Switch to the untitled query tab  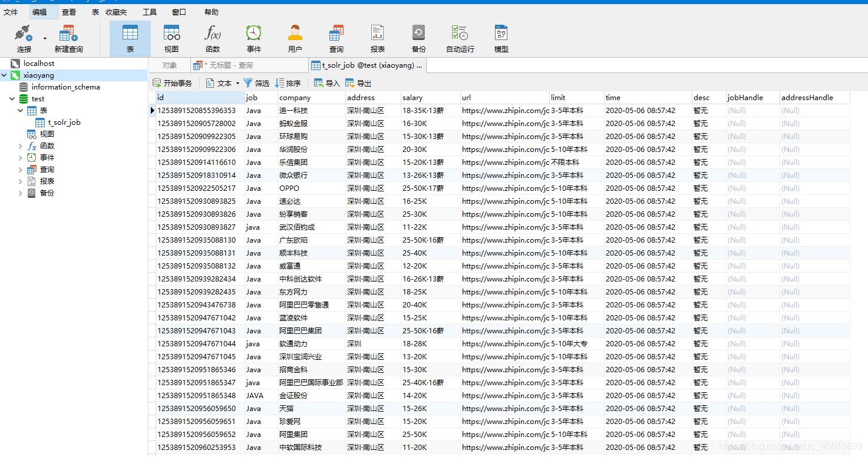coord(248,65)
